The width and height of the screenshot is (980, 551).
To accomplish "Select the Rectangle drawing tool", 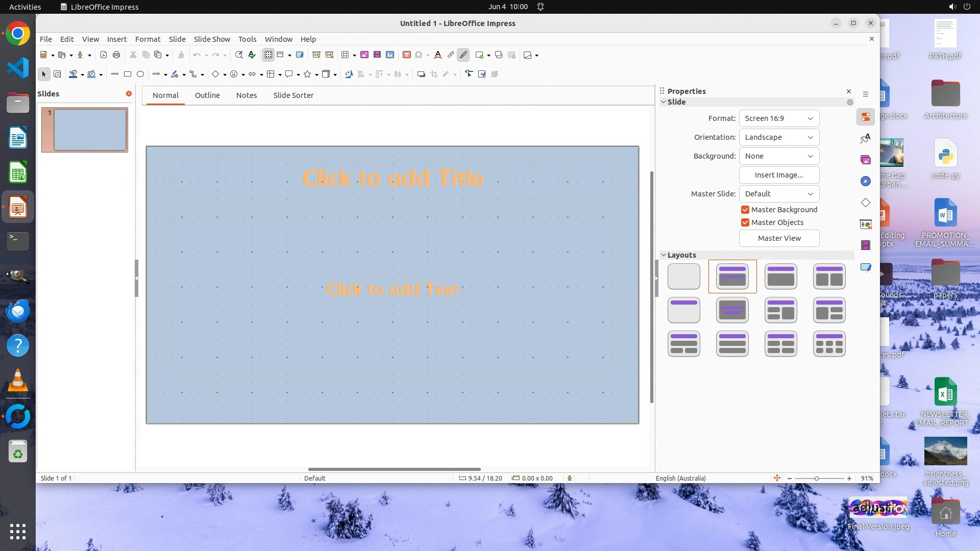I will (128, 74).
